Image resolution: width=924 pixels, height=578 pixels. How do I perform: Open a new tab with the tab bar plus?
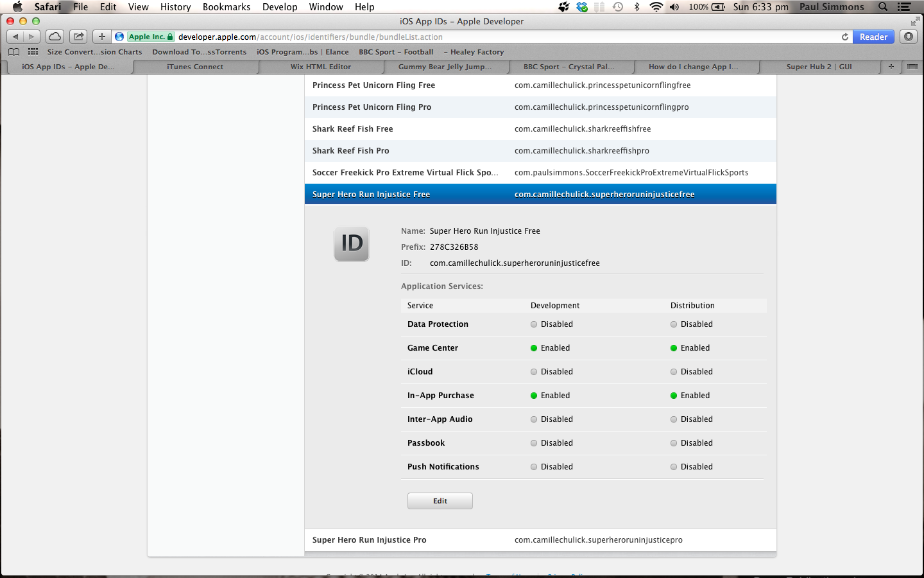[x=891, y=67]
